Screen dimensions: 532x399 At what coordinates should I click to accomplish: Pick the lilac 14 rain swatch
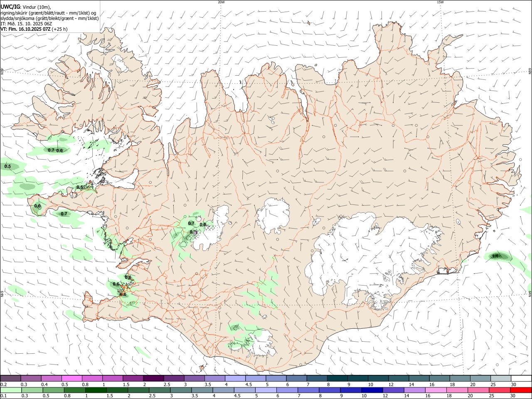pyautogui.click(x=415, y=390)
